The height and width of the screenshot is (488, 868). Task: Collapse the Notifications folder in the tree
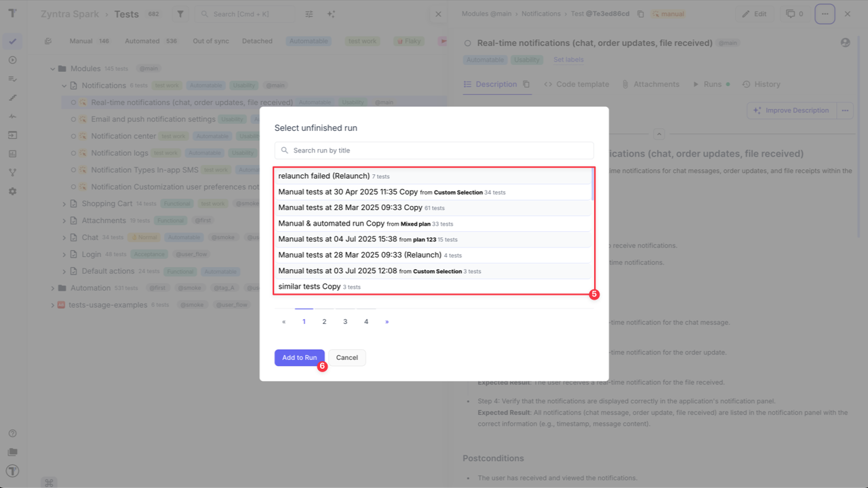[x=63, y=85]
